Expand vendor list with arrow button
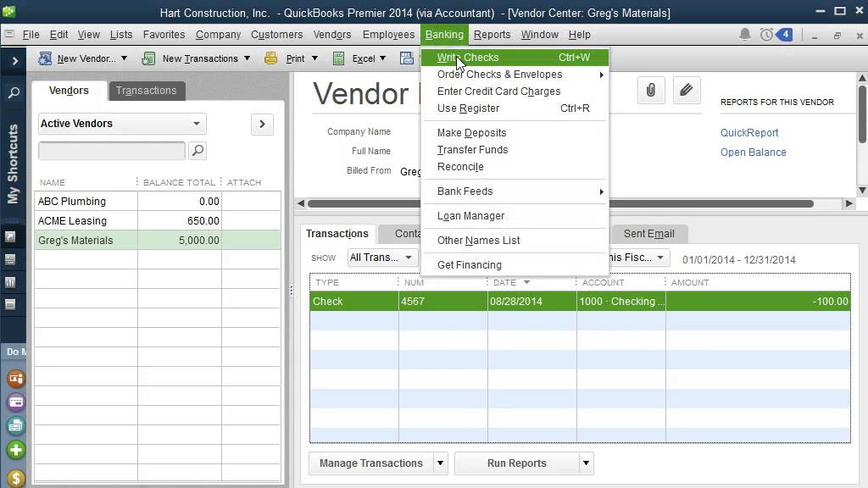The height and width of the screenshot is (488, 868). point(262,124)
